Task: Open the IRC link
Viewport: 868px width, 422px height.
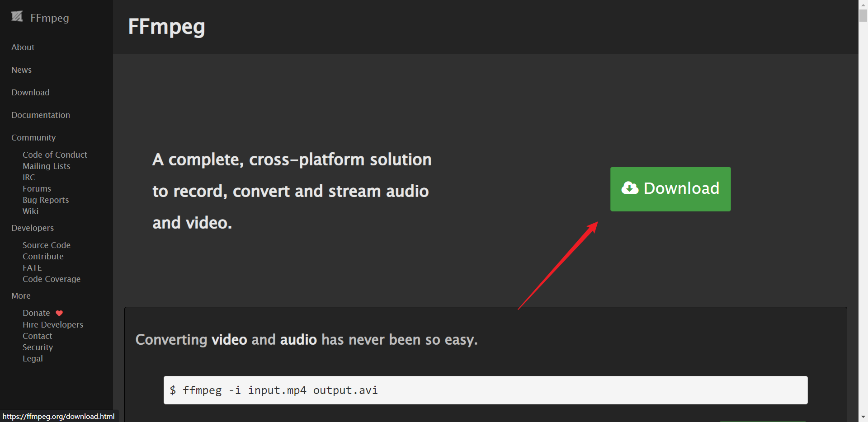Action: click(x=29, y=177)
